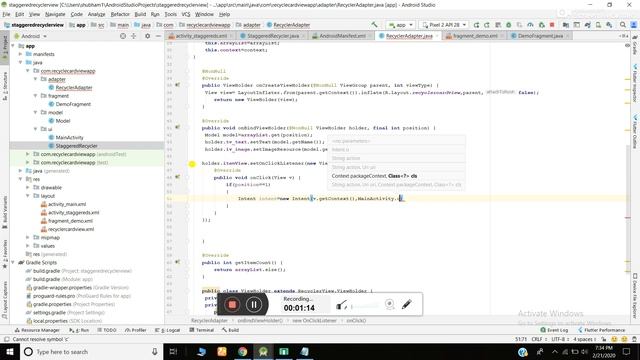Pause the screen recording

[x=254, y=304]
